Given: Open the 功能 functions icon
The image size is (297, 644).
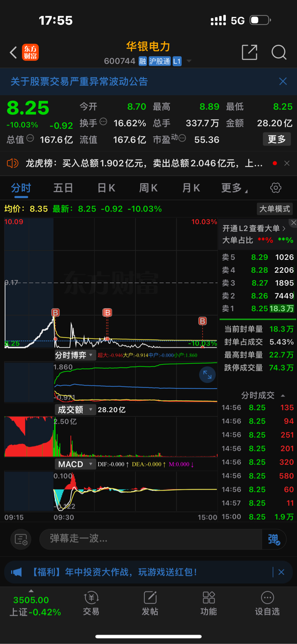Looking at the screenshot, I should 209,603.
